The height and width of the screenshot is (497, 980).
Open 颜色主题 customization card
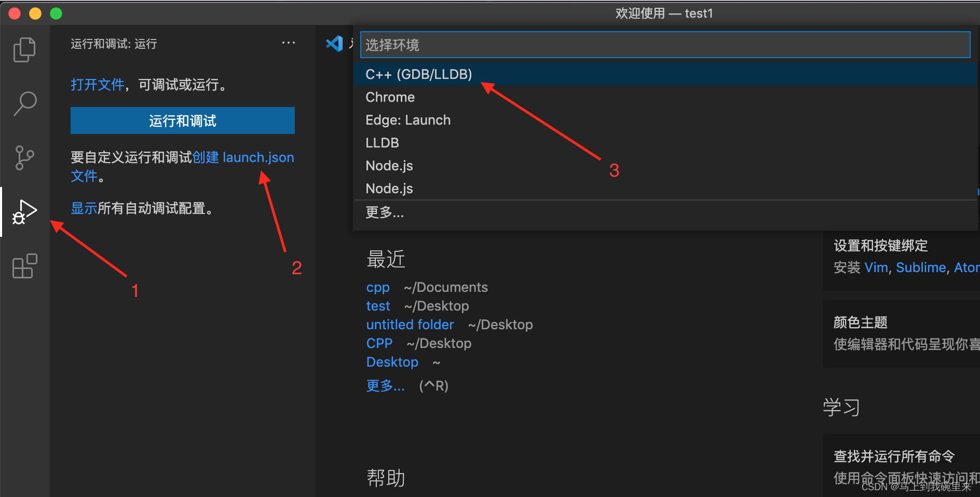(x=902, y=333)
